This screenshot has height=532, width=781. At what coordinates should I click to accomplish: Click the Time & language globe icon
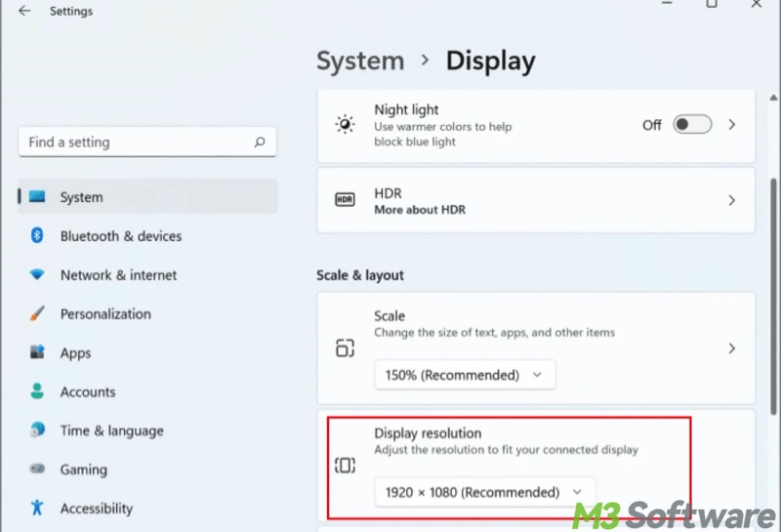tap(37, 430)
